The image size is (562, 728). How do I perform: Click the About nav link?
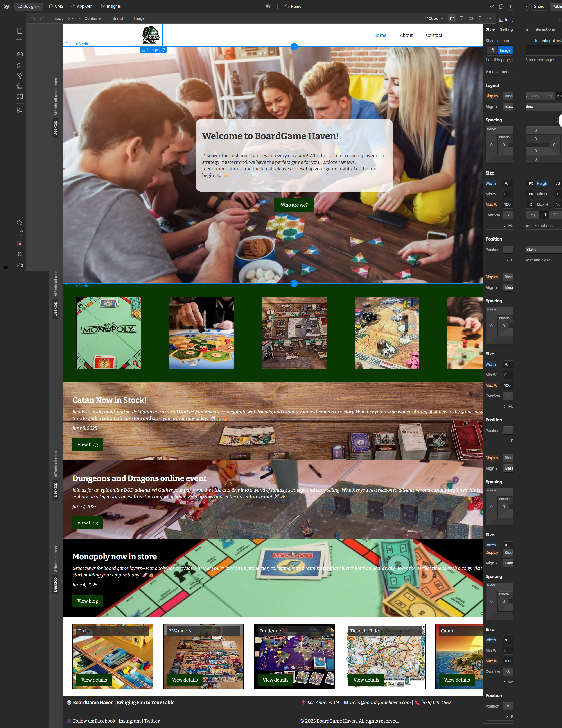click(406, 35)
